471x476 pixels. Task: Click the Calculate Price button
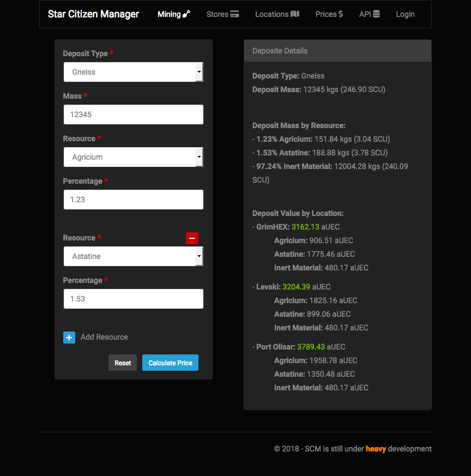coord(170,363)
